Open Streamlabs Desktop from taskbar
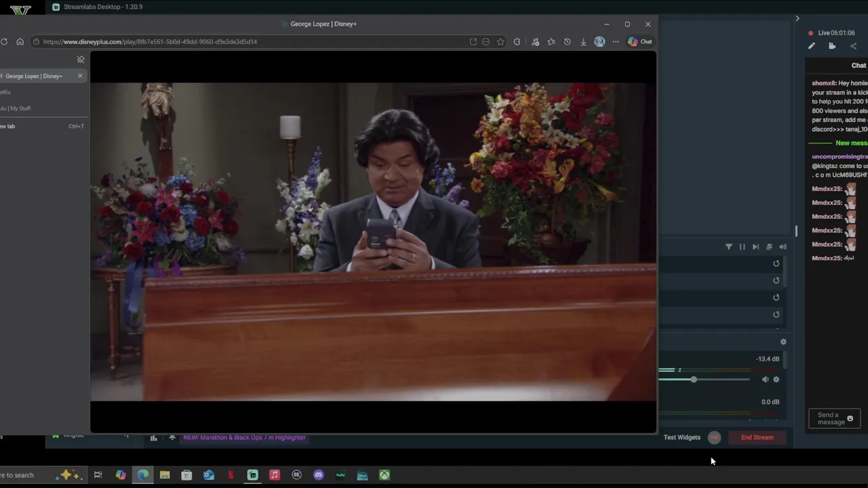 click(253, 475)
